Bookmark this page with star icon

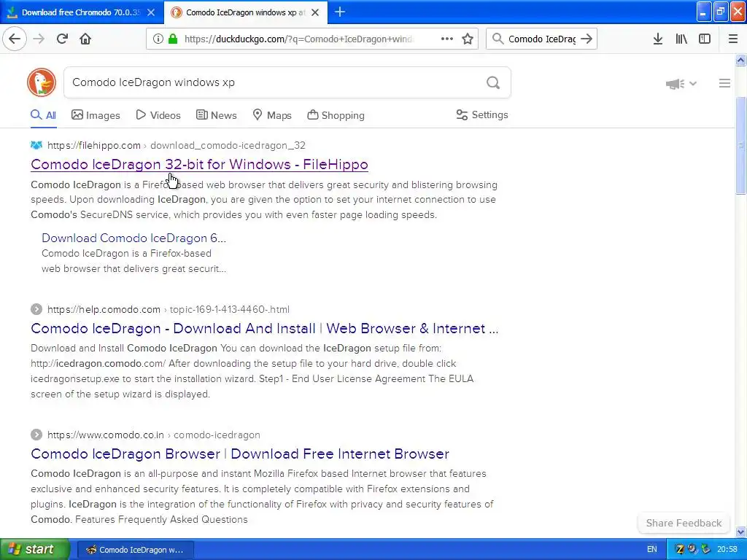468,39
